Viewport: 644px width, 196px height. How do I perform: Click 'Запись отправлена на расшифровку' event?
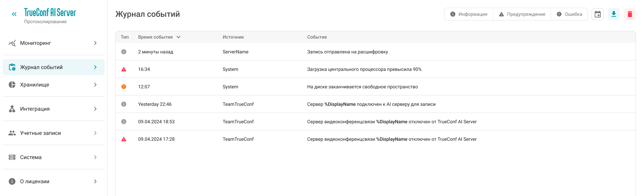coord(347,52)
